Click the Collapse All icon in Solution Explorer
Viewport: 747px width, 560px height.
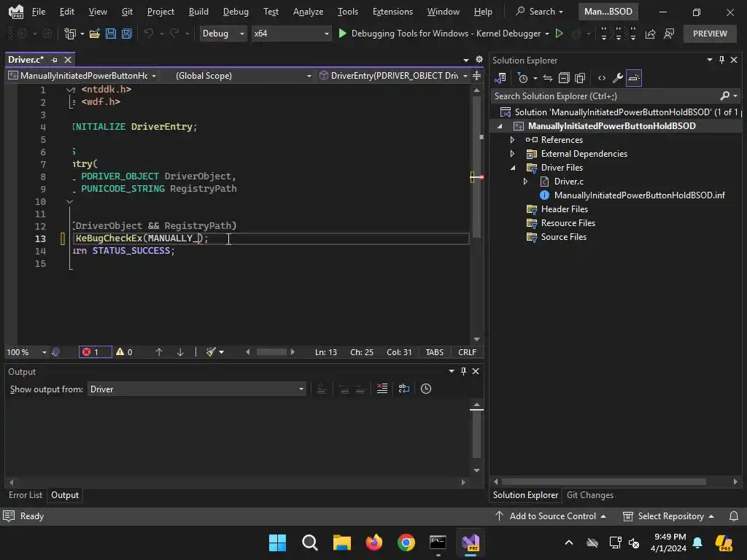point(564,78)
